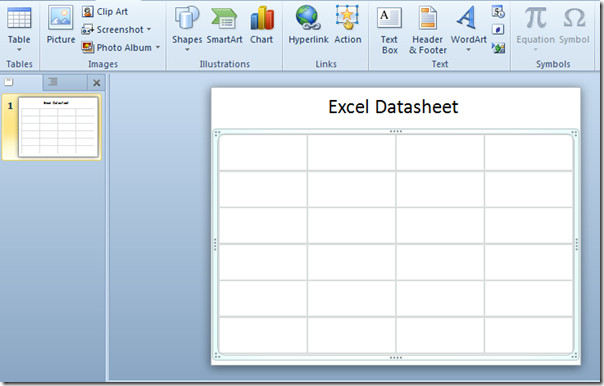Screen dimensions: 604x386
Task: Switch to the Outline tab in the left pane
Action: coord(64,82)
